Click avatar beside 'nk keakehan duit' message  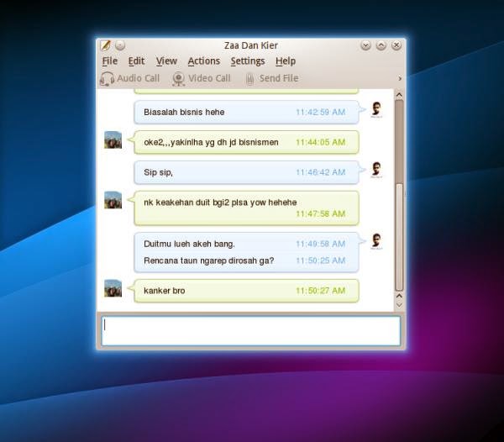(113, 200)
